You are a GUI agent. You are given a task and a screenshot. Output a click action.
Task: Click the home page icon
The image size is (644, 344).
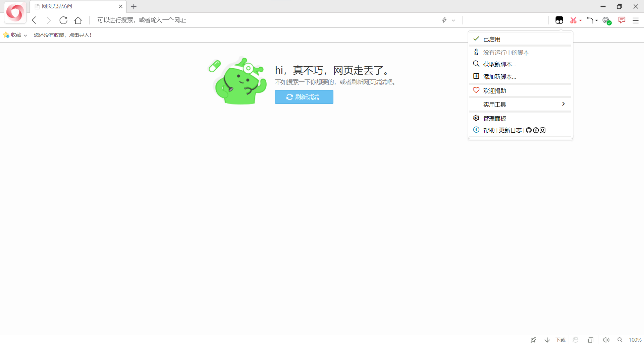coord(78,20)
